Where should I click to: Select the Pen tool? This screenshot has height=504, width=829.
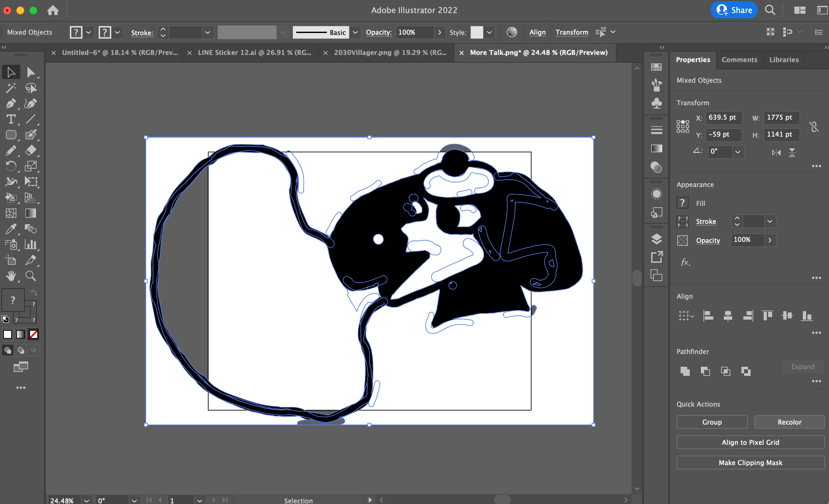(10, 103)
